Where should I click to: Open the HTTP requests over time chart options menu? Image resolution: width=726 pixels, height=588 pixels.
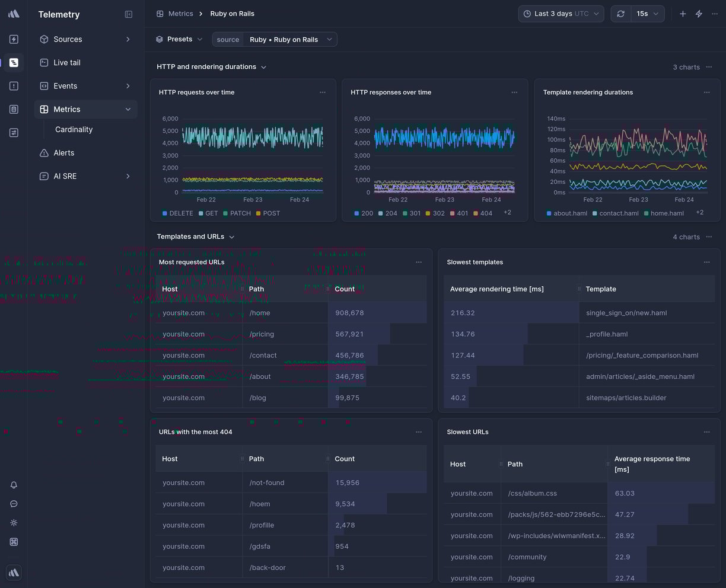[x=323, y=92]
